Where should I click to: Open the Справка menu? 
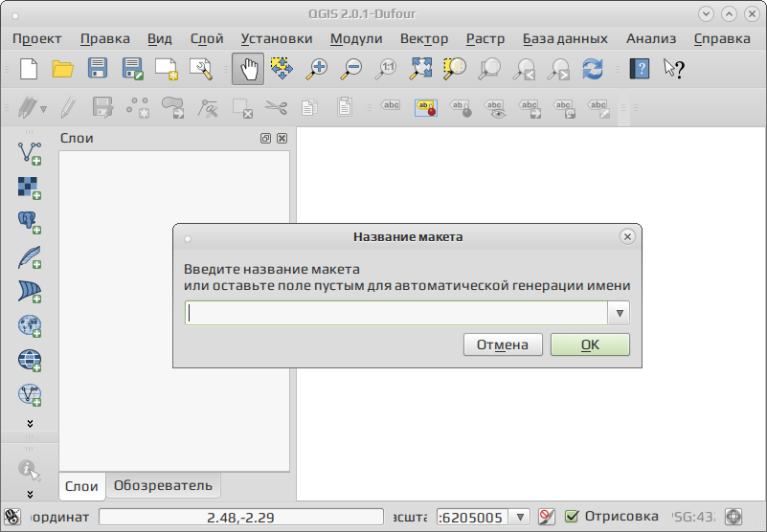pyautogui.click(x=722, y=38)
